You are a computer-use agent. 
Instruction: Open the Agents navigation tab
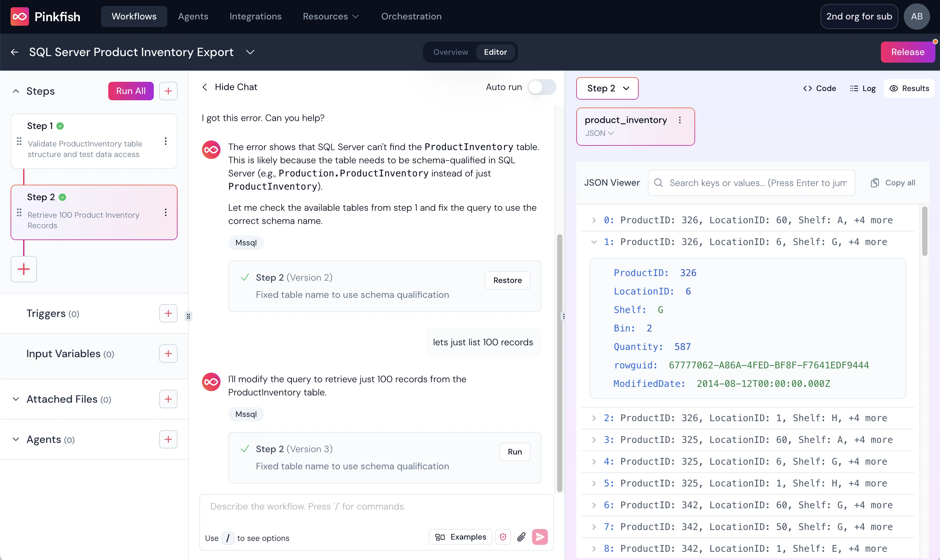(x=193, y=16)
